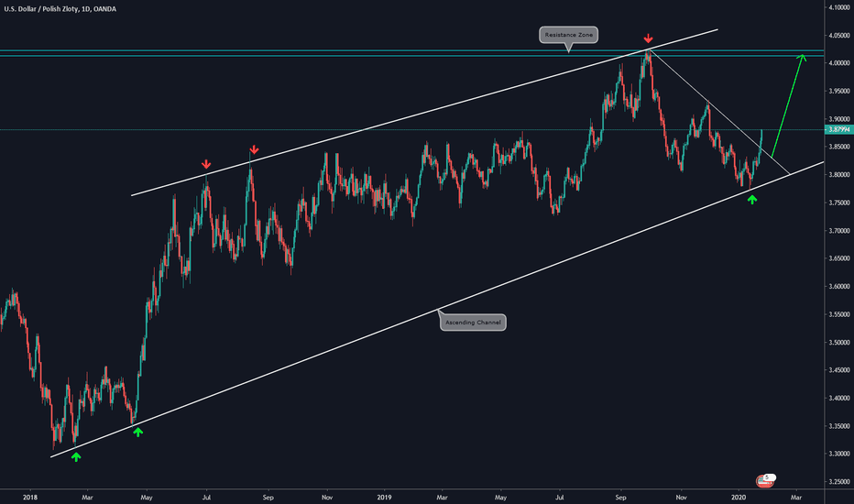Click the 3.65000 price axis label
Screen dimensions: 854x504
point(839,258)
